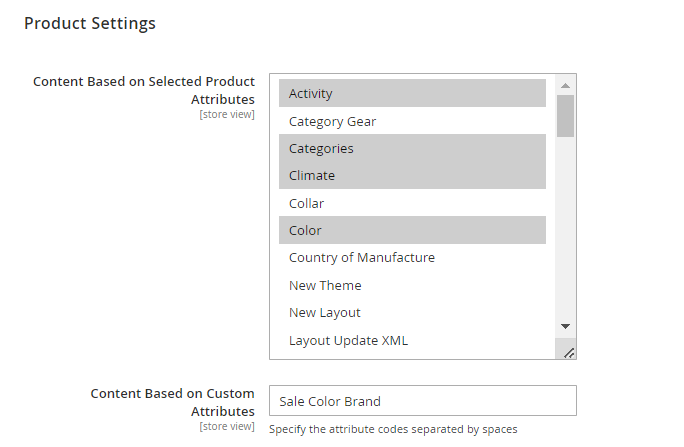This screenshot has height=447, width=684.
Task: Click the scrollbar track below the thumb
Action: click(x=565, y=227)
